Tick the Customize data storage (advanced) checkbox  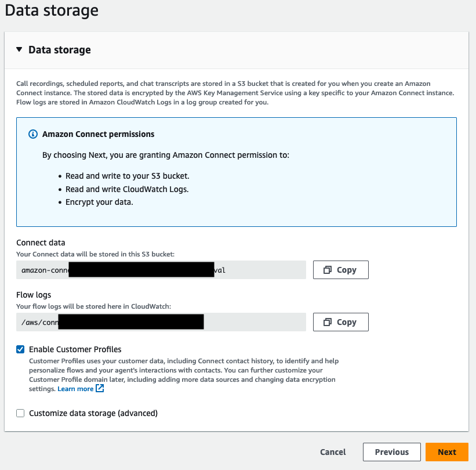pyautogui.click(x=20, y=413)
